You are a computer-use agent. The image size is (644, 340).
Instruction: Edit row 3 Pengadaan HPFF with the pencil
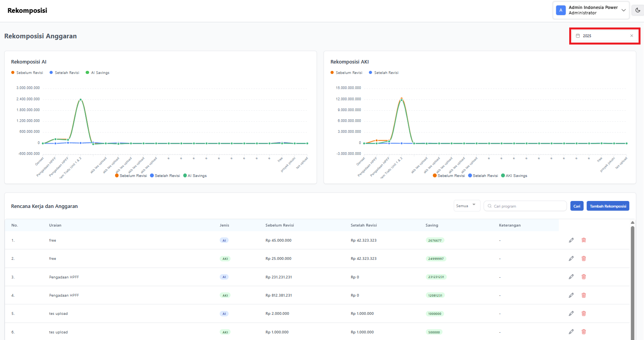tap(571, 277)
